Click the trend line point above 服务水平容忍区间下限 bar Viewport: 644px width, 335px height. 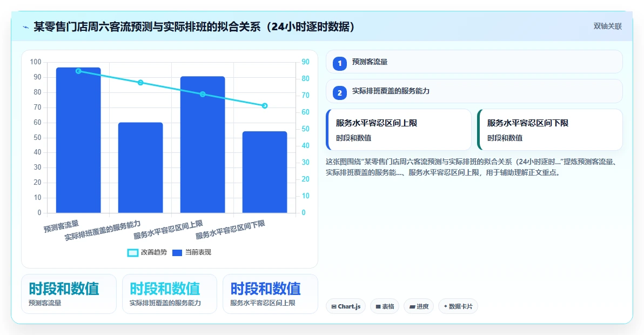point(265,105)
